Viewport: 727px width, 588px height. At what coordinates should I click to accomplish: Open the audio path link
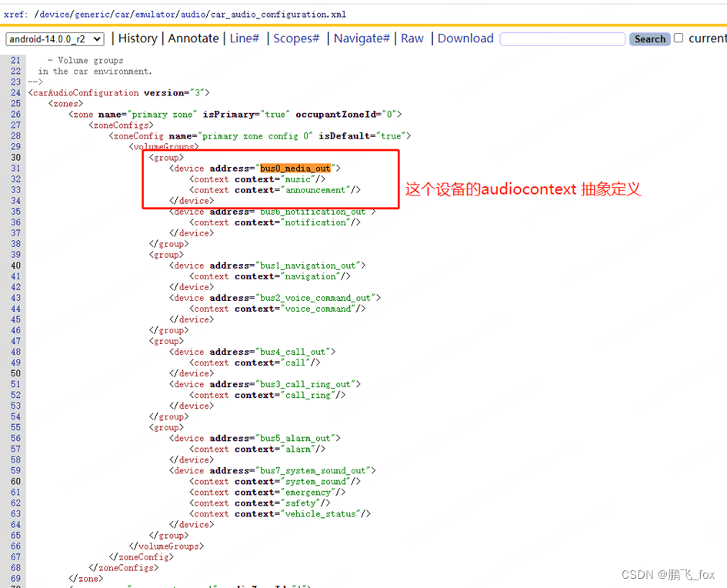pos(193,15)
